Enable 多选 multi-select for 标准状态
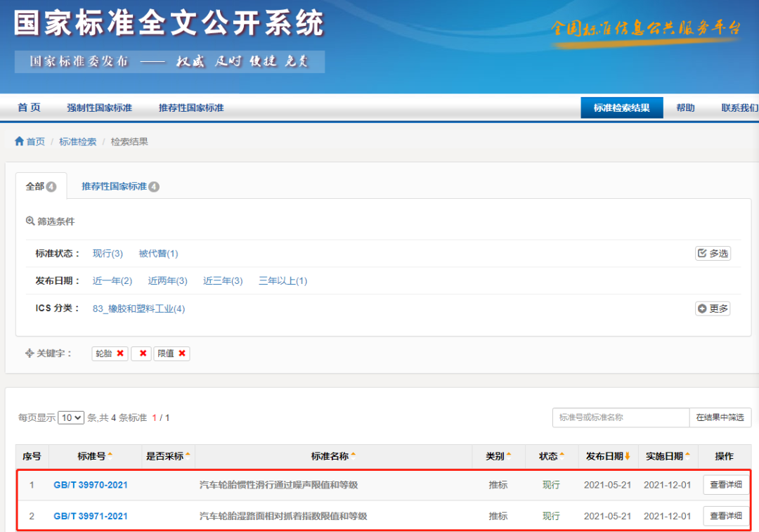The height and width of the screenshot is (532, 759). click(x=713, y=253)
